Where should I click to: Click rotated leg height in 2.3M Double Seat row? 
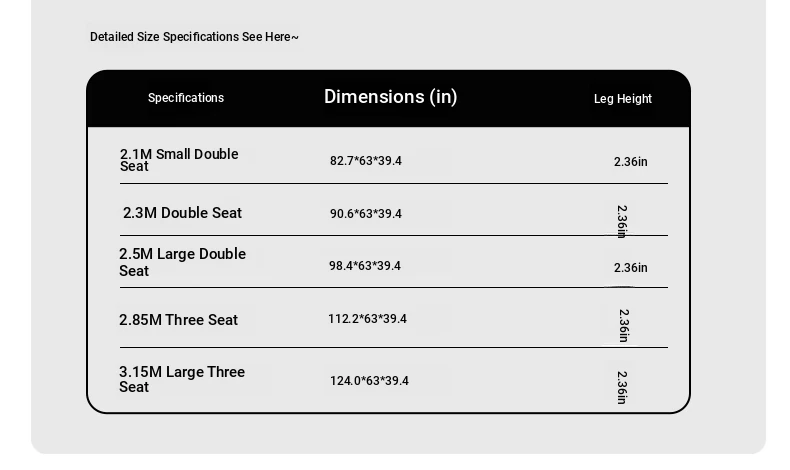point(622,221)
